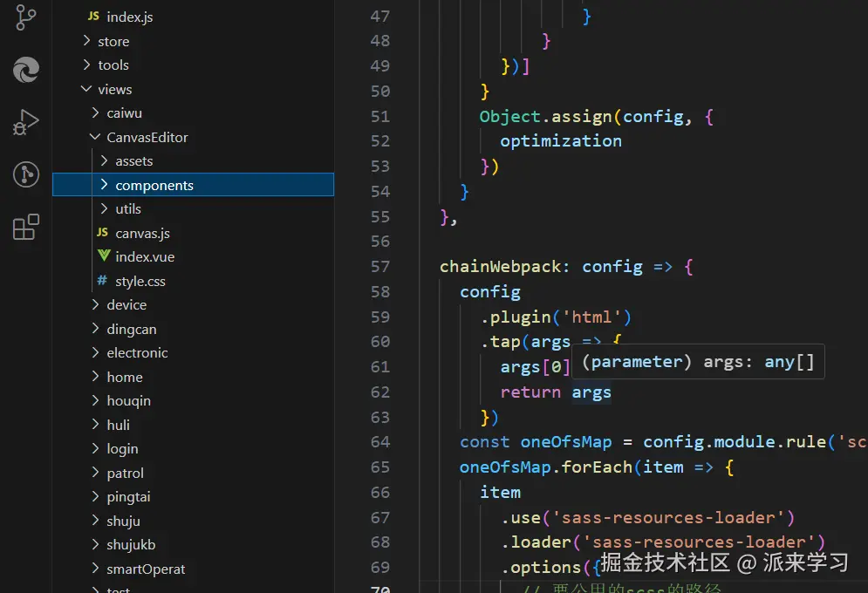The height and width of the screenshot is (593, 868).
Task: Expand the dingcan folder chevron
Action: coord(95,329)
